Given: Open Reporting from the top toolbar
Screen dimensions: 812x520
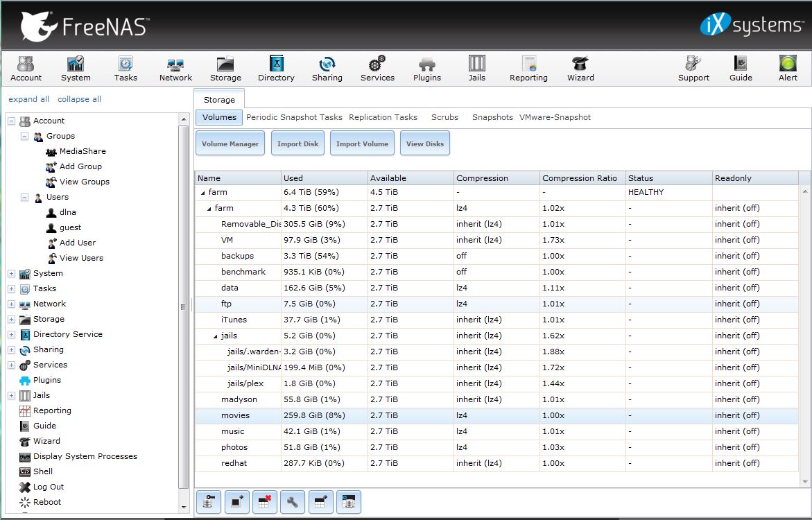Looking at the screenshot, I should [x=528, y=69].
